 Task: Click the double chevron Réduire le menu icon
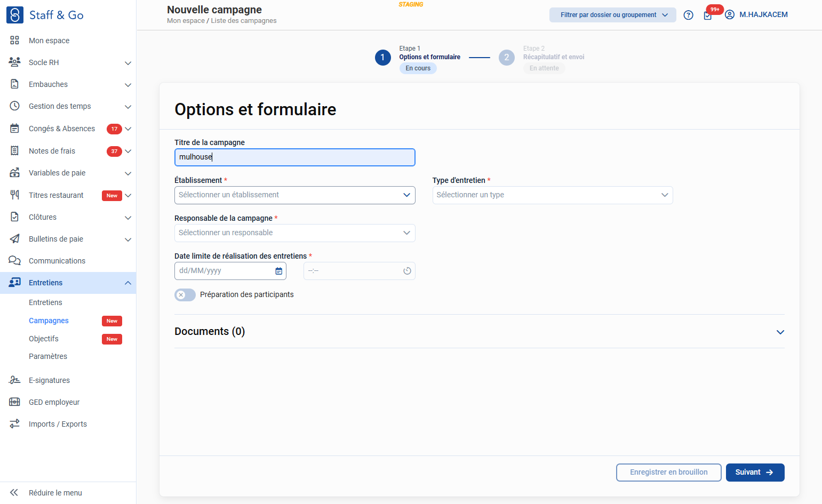click(14, 493)
